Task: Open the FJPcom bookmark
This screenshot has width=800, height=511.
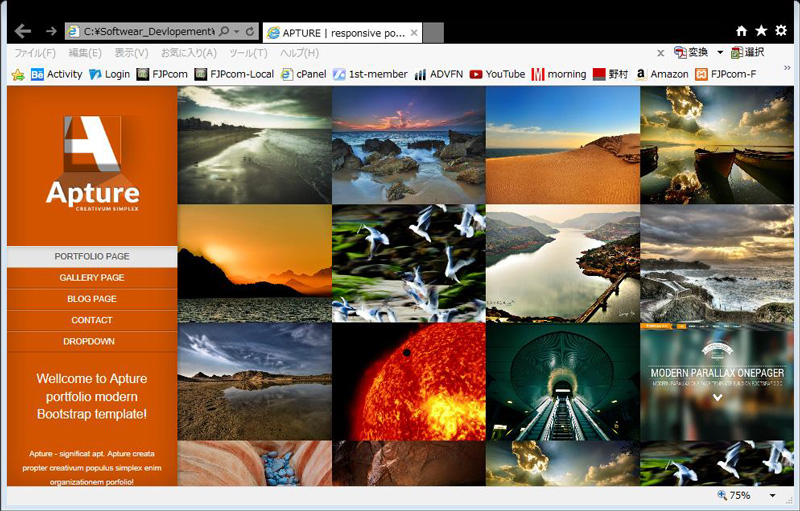Action: 162,74
